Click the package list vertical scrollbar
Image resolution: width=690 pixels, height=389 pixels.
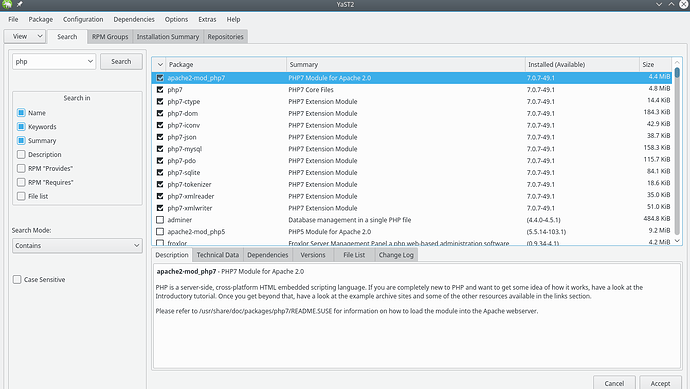click(x=677, y=152)
